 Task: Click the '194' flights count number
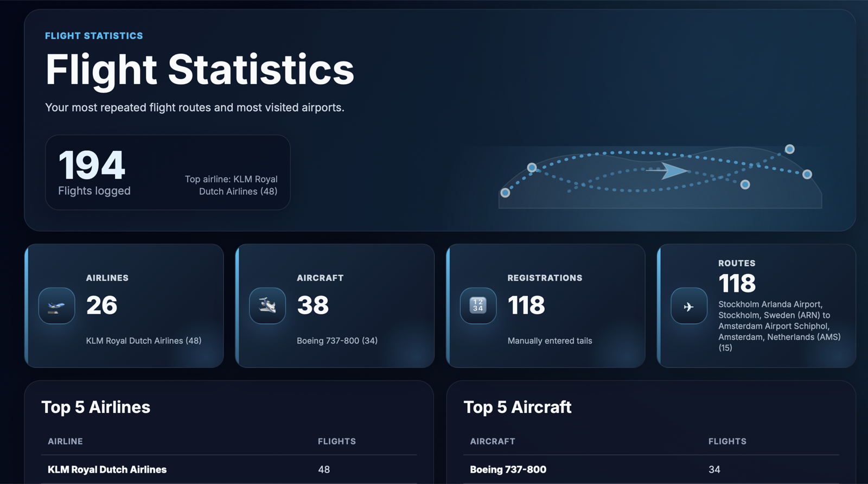[x=92, y=165]
